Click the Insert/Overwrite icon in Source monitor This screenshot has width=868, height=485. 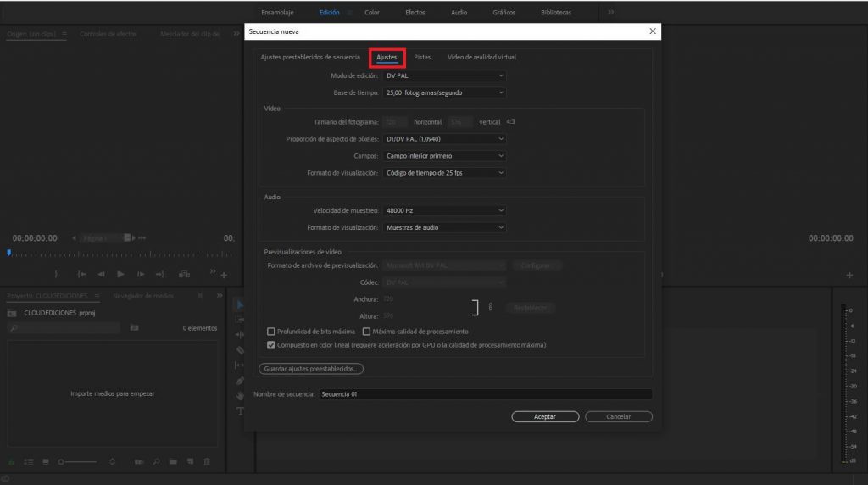pyautogui.click(x=184, y=274)
